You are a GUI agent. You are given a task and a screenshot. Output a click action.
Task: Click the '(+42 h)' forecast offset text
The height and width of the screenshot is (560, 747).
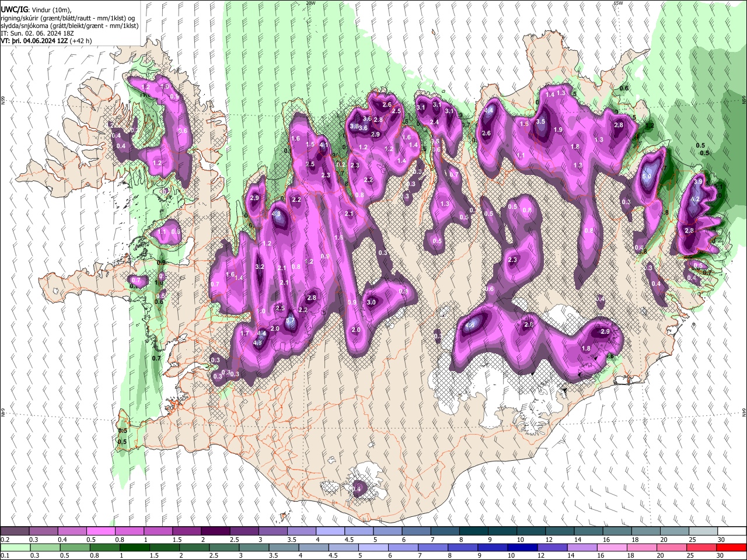(81, 41)
